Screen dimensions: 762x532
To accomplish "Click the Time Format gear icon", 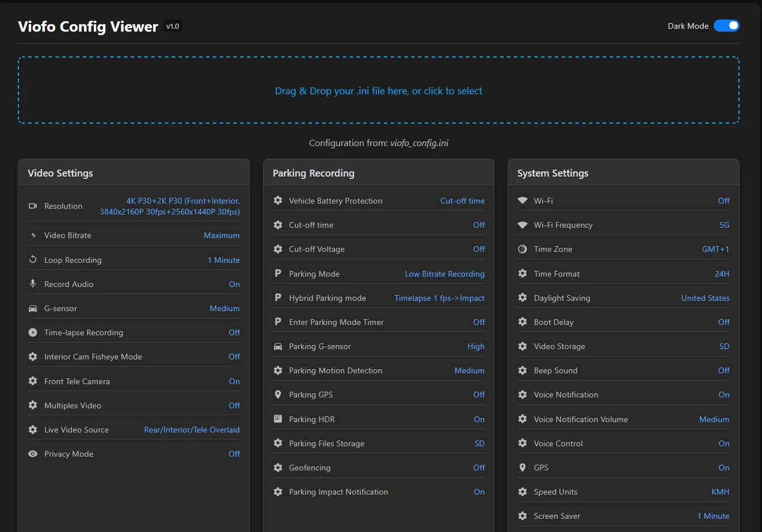I will (x=523, y=273).
